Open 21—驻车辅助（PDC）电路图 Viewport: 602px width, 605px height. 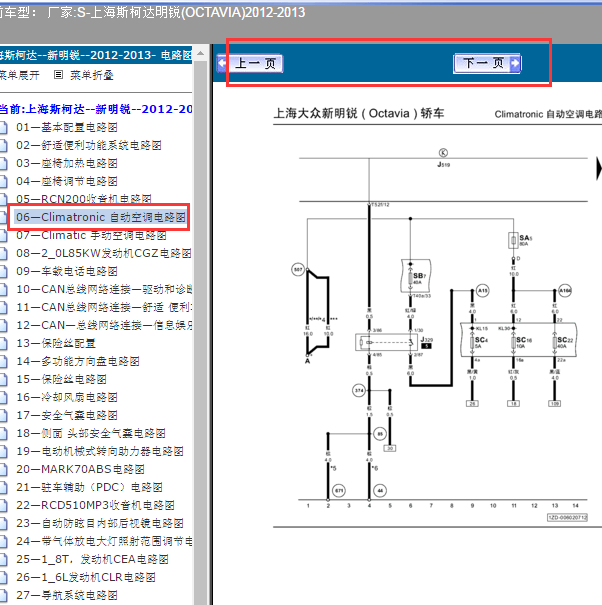pyautogui.click(x=90, y=487)
